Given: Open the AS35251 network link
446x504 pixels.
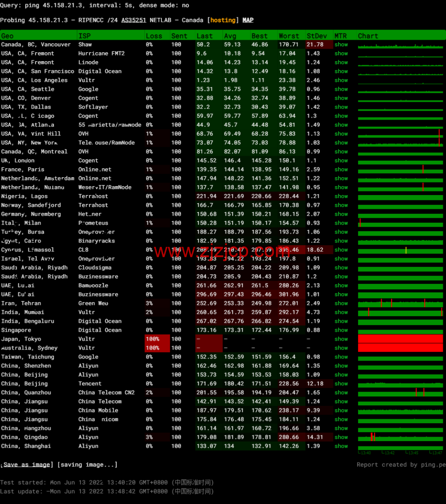Looking at the screenshot, I should point(133,20).
